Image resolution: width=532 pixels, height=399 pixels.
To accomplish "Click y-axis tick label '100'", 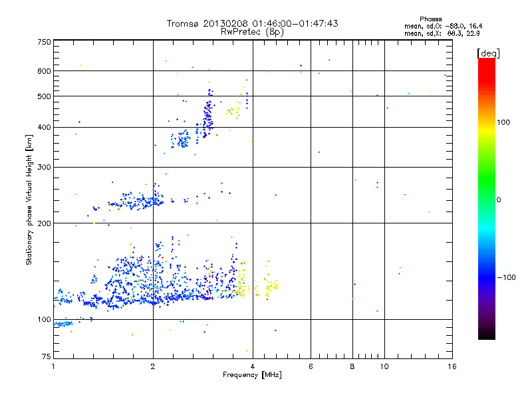I will (x=44, y=320).
